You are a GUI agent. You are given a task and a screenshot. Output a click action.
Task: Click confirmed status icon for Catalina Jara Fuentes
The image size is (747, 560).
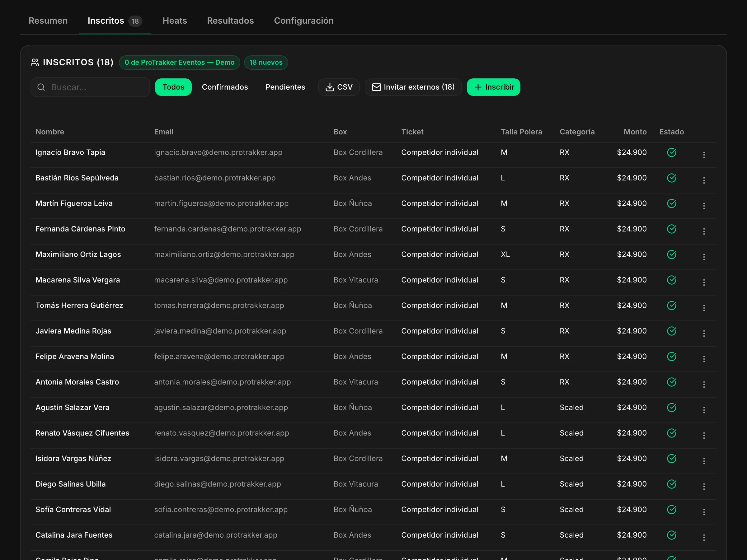671,535
